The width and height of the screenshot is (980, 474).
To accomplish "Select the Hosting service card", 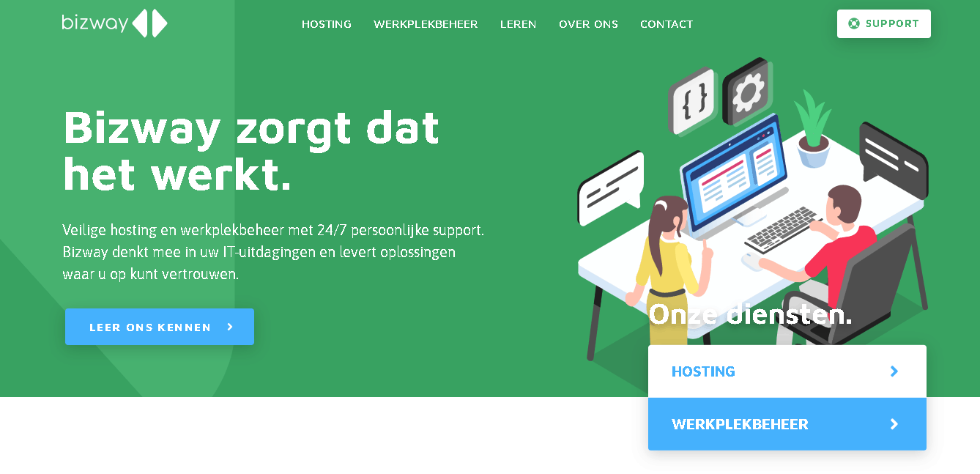I will (x=787, y=371).
